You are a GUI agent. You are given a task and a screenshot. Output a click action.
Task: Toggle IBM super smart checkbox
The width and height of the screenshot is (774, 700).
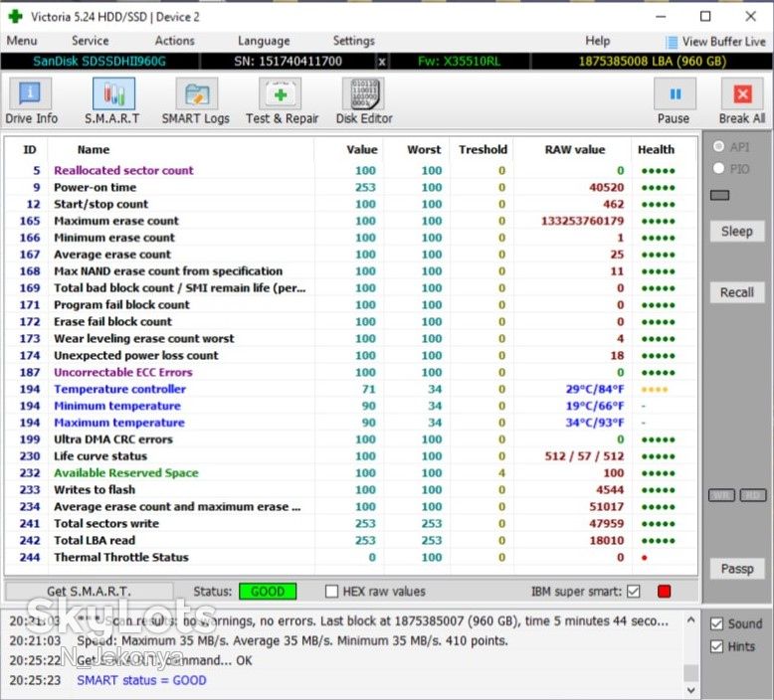coord(634,591)
